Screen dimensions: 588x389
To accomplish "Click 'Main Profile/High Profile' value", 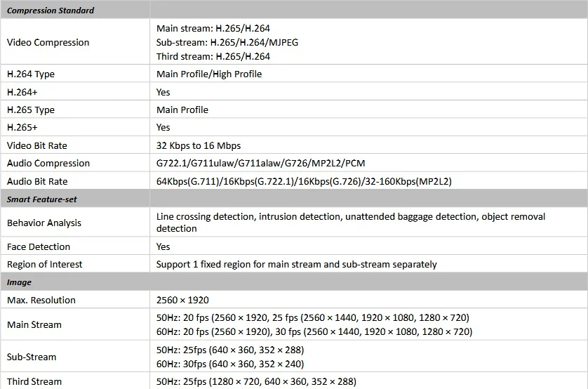I will tap(209, 74).
